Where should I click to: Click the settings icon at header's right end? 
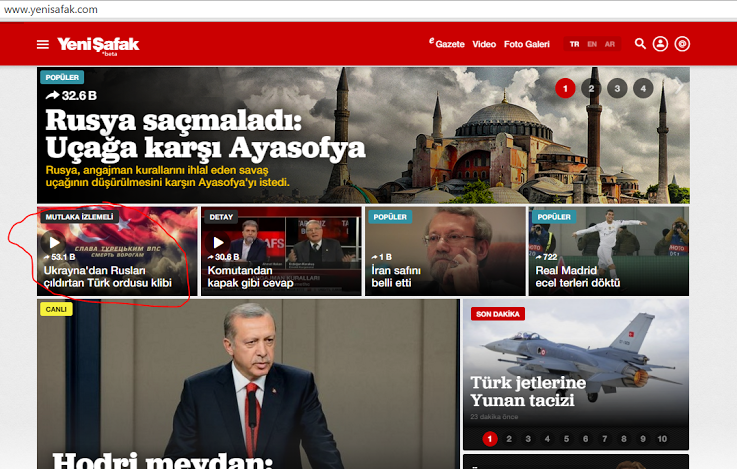coord(682,44)
